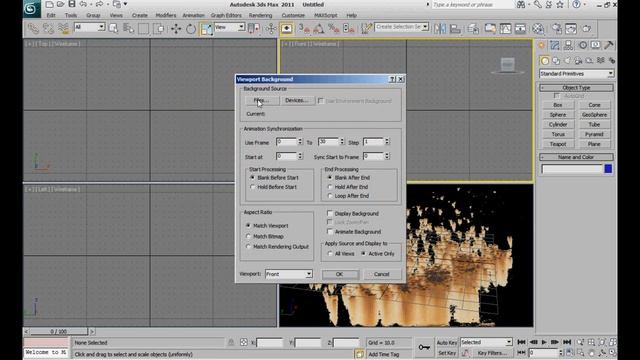640x360 pixels.
Task: Click the Use Frame input field
Action: 286,142
